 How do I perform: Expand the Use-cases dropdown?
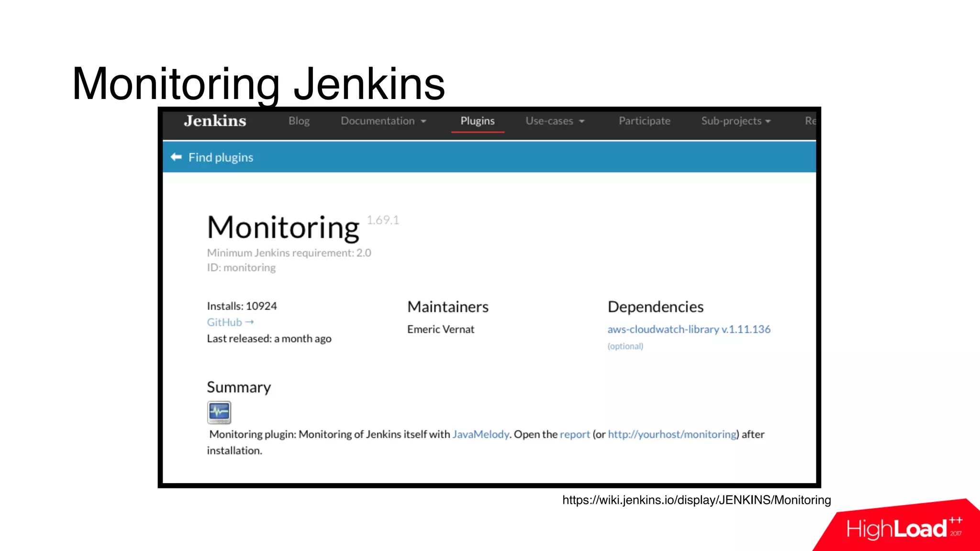[x=555, y=121]
